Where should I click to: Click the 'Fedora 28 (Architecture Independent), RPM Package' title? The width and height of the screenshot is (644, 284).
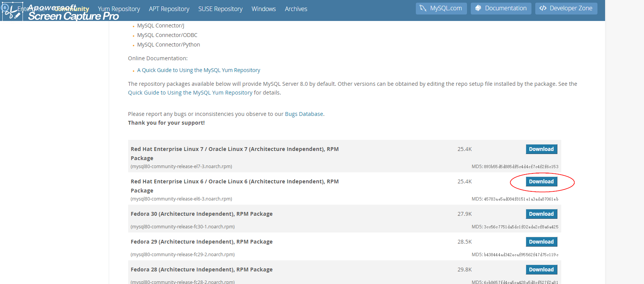pos(202,270)
